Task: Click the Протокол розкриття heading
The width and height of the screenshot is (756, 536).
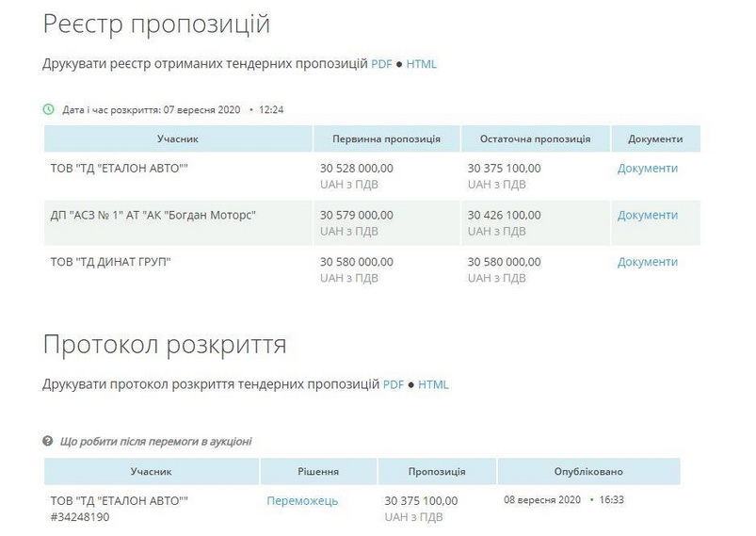Action: coord(165,345)
